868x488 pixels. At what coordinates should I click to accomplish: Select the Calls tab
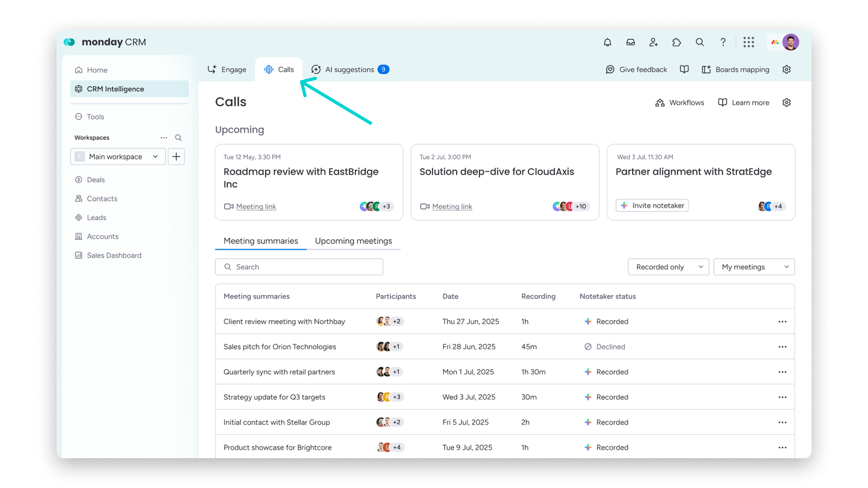(279, 69)
